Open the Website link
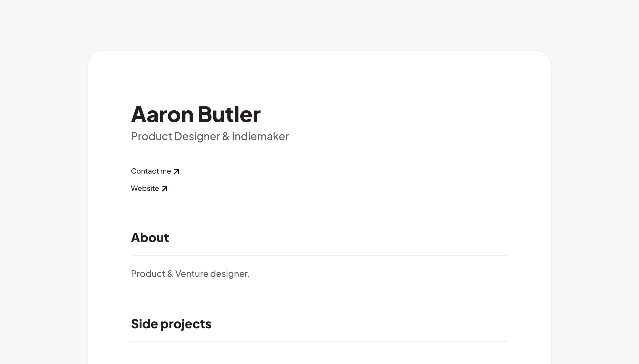The width and height of the screenshot is (639, 364). [x=149, y=188]
